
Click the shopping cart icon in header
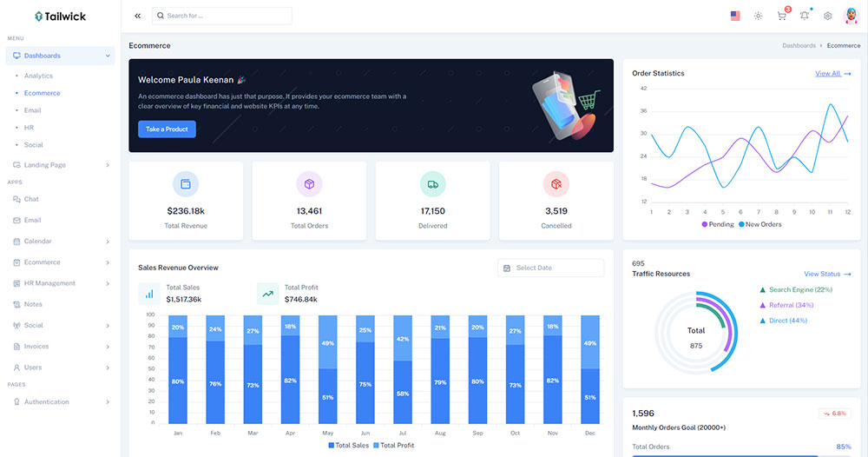pos(782,16)
